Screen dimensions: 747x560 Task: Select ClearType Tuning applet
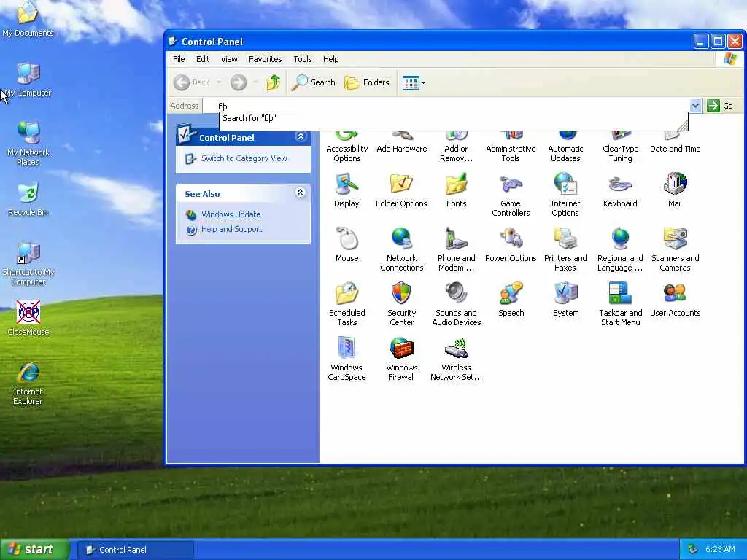click(x=620, y=148)
